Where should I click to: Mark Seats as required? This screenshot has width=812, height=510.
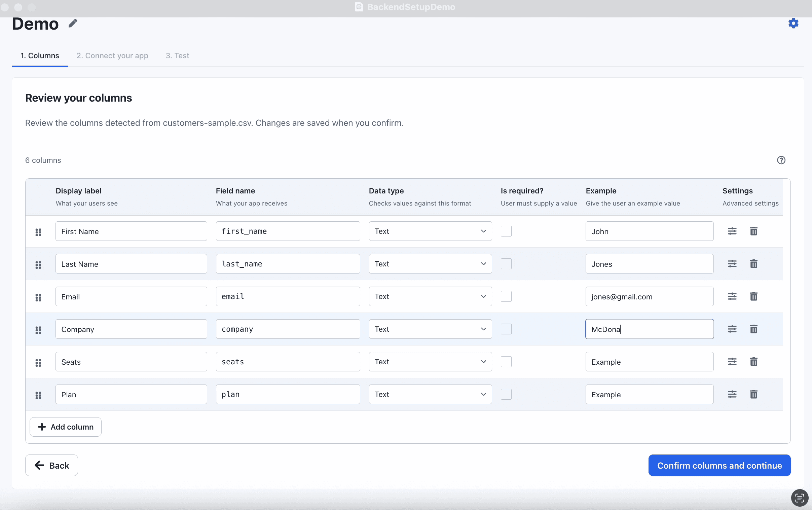click(506, 362)
